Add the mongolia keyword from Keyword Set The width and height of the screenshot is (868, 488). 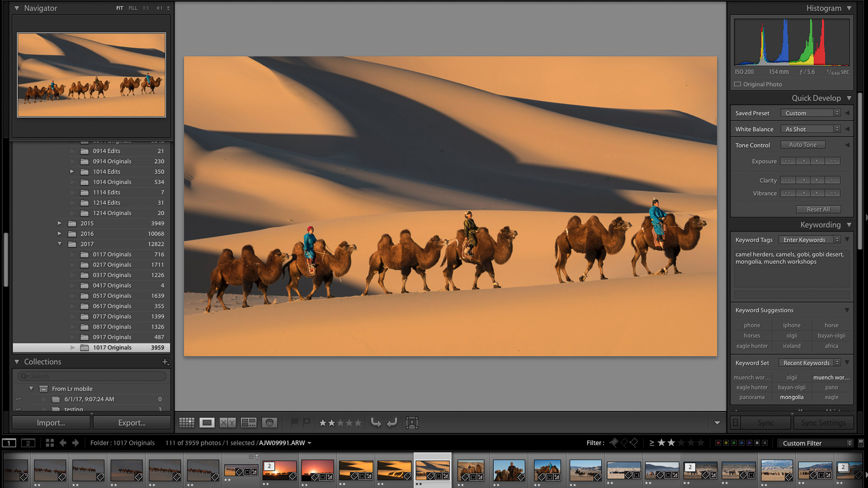(x=792, y=397)
